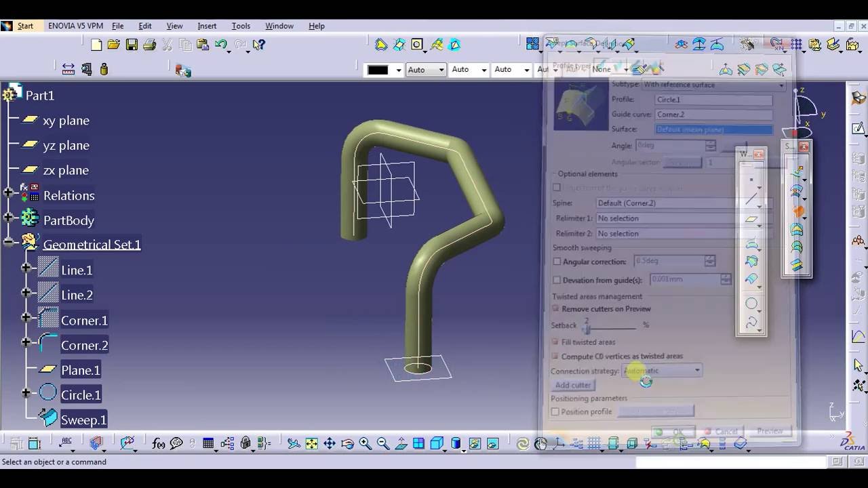This screenshot has width=868, height=488.
Task: Collapse the Geometrical Set.1 node
Action: click(x=8, y=242)
